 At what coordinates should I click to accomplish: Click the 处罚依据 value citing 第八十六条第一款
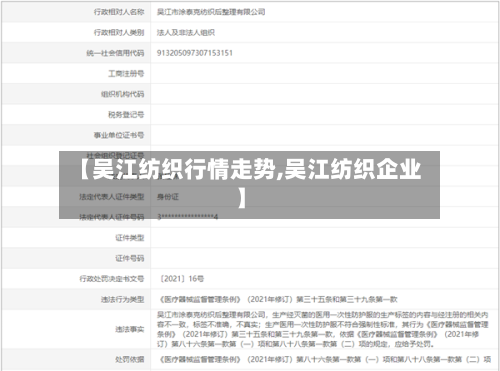click(325, 359)
